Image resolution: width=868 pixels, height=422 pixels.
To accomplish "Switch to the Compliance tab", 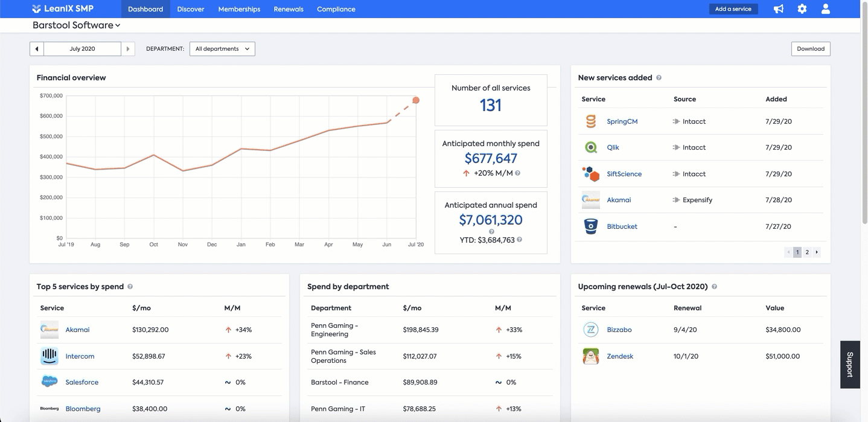I will pyautogui.click(x=336, y=9).
